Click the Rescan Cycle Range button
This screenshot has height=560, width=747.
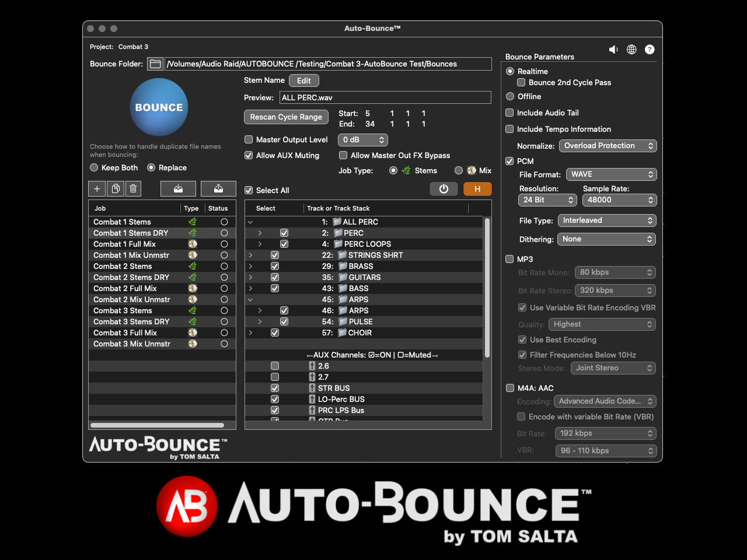[286, 117]
